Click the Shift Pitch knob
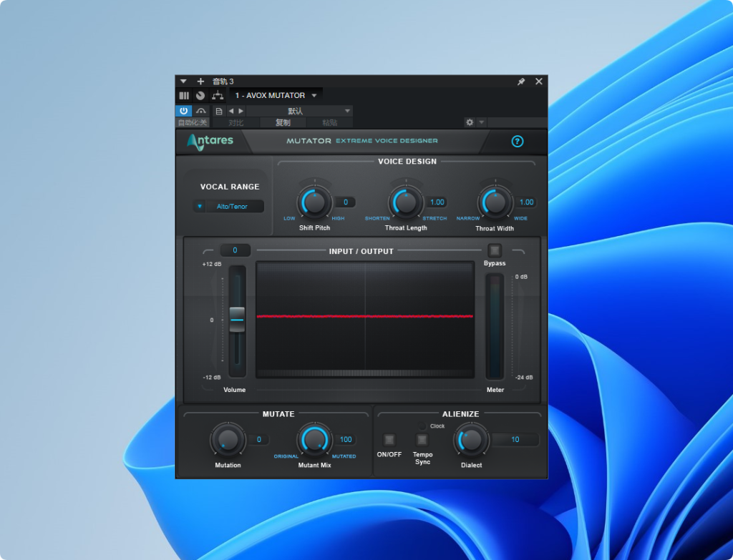This screenshot has width=733, height=560. [315, 202]
